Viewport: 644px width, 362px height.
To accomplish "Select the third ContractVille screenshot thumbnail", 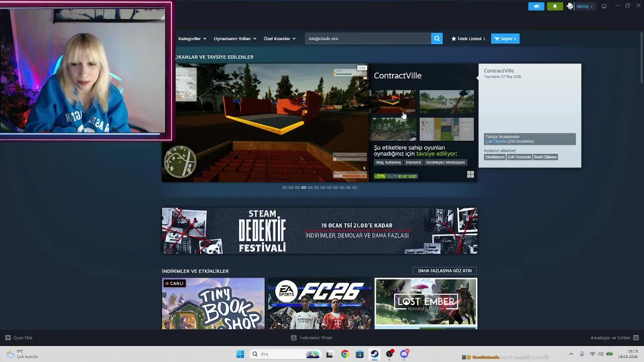I will click(393, 129).
